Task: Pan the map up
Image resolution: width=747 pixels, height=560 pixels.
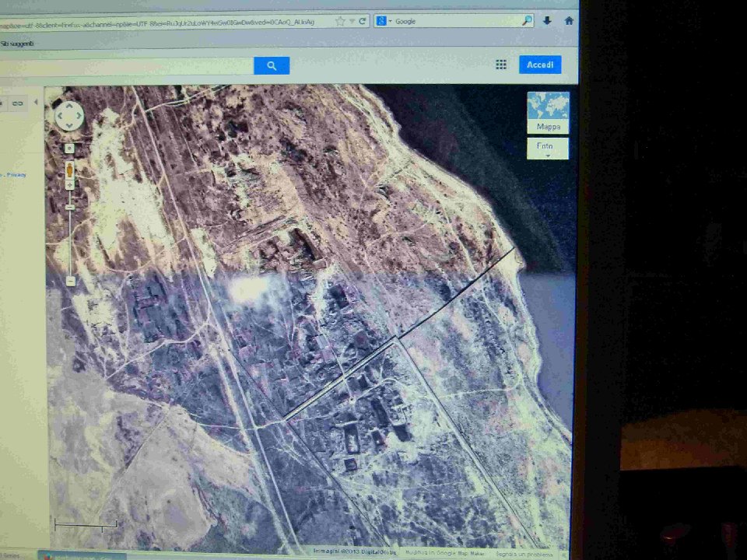Action: [69, 106]
